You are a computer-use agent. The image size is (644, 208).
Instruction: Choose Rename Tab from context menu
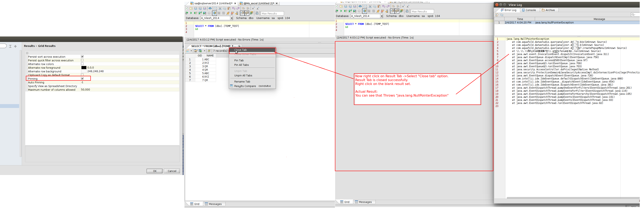tap(252, 81)
